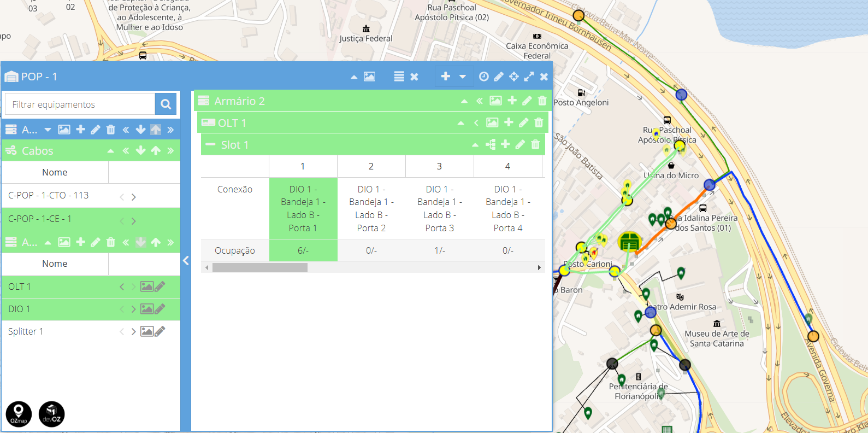
Task: Edit Armário 2 with pencil icon
Action: pos(527,101)
